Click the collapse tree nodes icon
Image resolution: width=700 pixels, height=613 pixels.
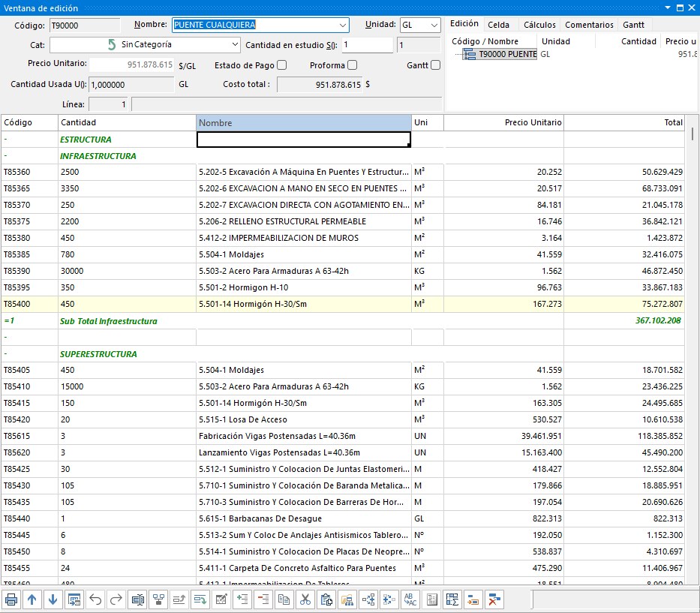pos(389,599)
